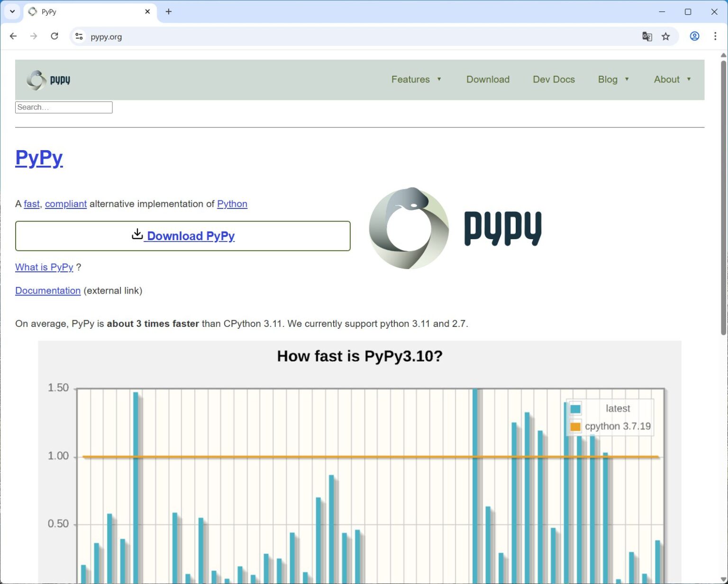Navigate back using the back arrow

[13, 36]
